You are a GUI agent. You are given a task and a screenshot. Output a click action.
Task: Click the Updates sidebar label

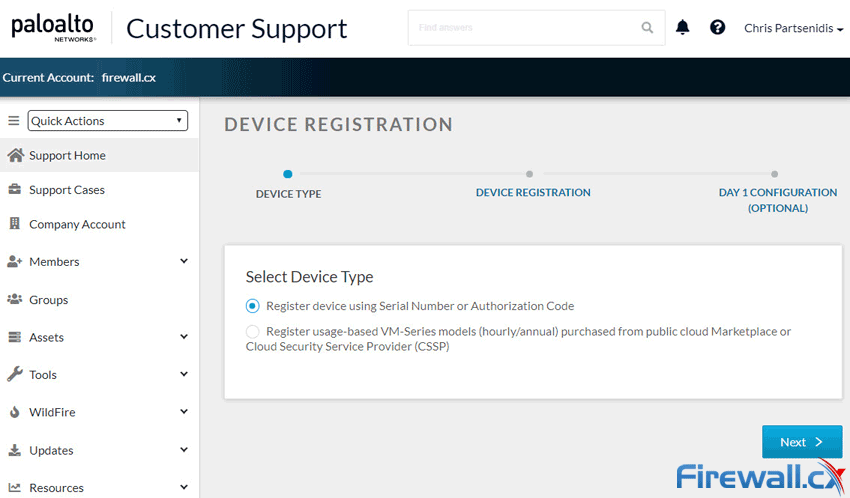click(x=51, y=450)
